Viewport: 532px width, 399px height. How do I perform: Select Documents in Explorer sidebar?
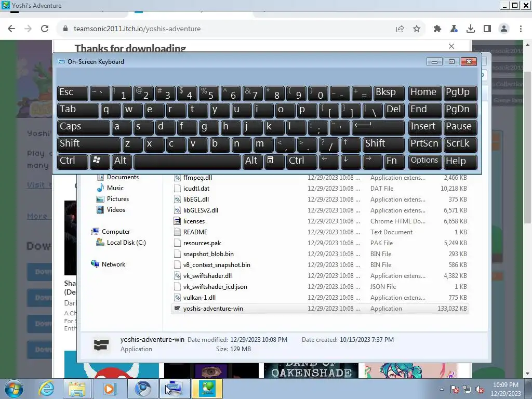(123, 177)
